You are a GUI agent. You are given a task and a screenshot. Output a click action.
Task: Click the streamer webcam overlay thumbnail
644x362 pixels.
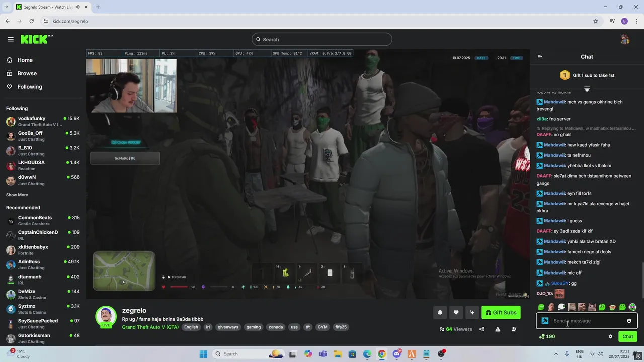(131, 85)
